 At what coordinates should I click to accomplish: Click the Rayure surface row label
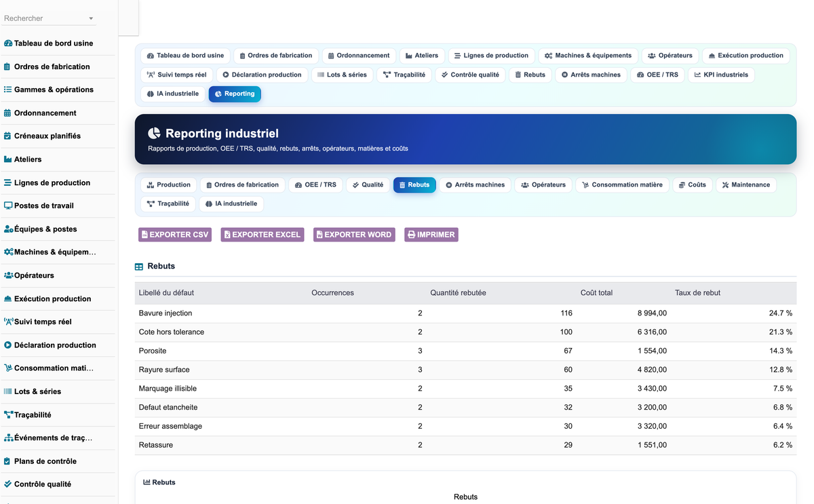point(164,370)
